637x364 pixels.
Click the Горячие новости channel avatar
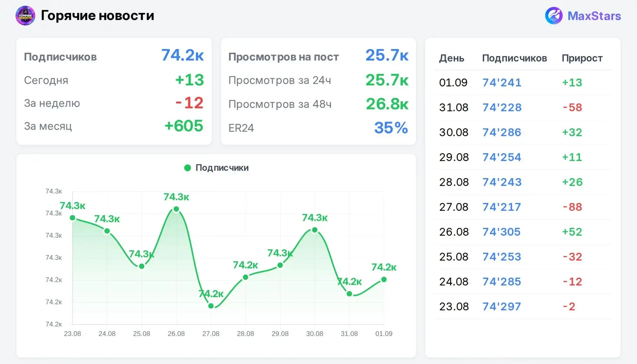(25, 16)
